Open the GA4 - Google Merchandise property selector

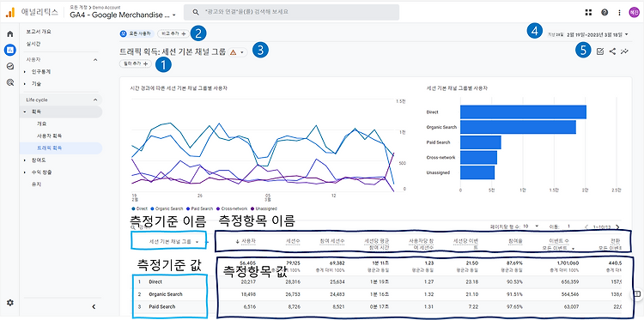(x=123, y=15)
